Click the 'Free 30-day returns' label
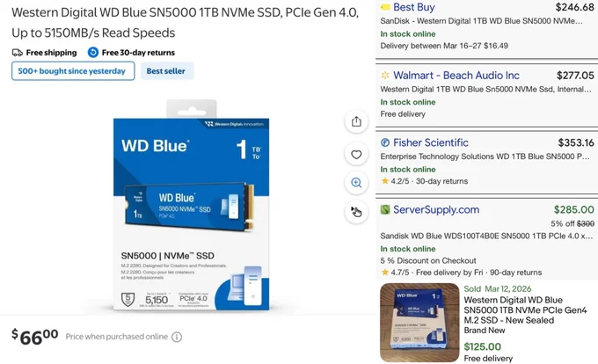 pos(138,53)
